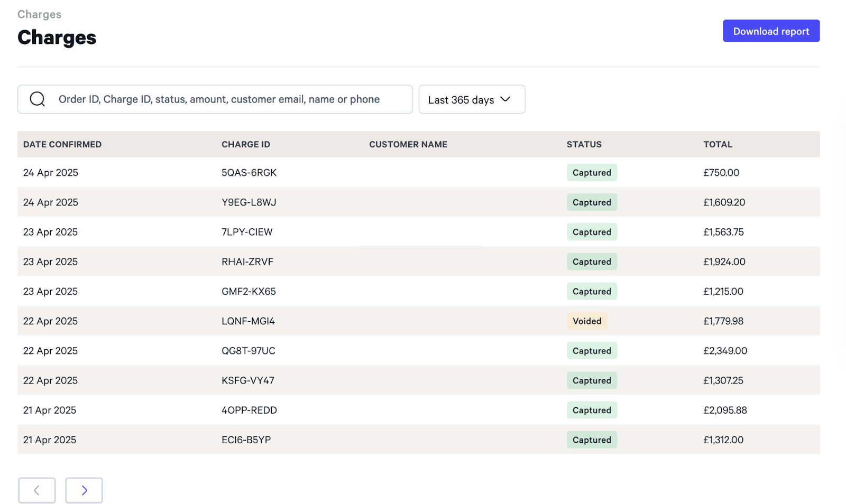Click the Voided status badge

click(x=587, y=321)
